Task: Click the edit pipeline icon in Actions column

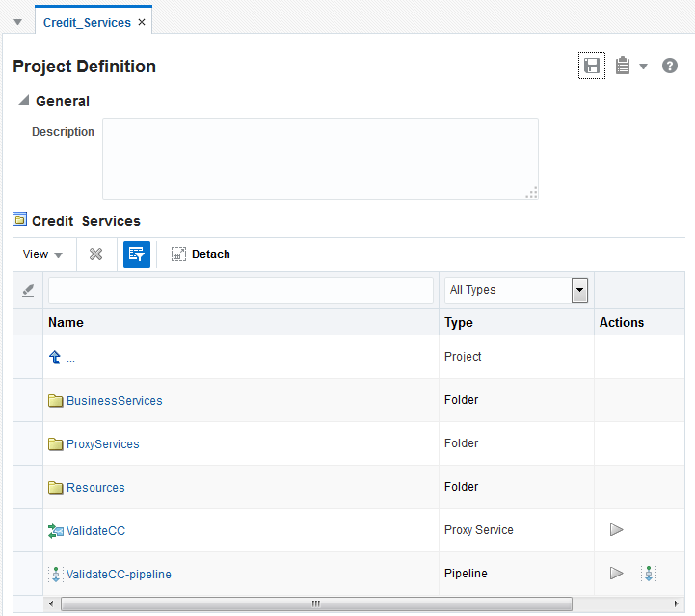Action: 649,574
